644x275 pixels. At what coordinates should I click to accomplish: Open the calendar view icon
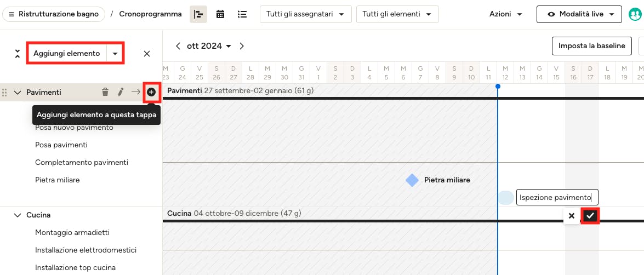click(x=220, y=14)
